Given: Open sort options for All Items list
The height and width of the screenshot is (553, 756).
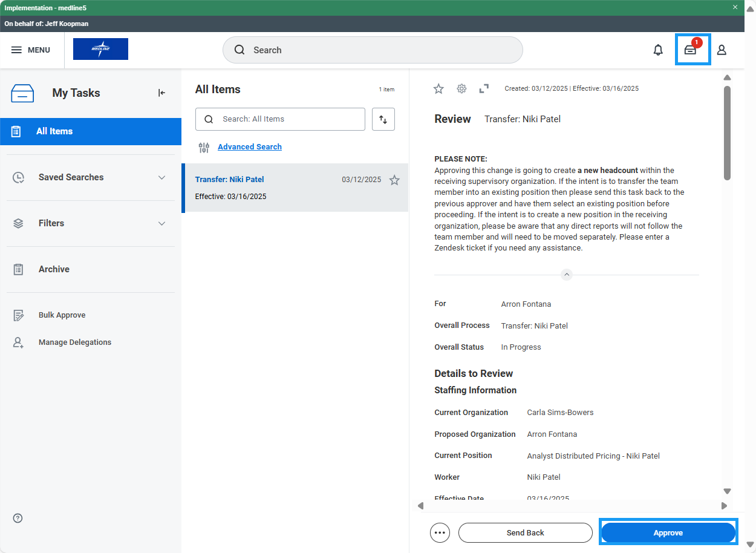Looking at the screenshot, I should tap(383, 119).
